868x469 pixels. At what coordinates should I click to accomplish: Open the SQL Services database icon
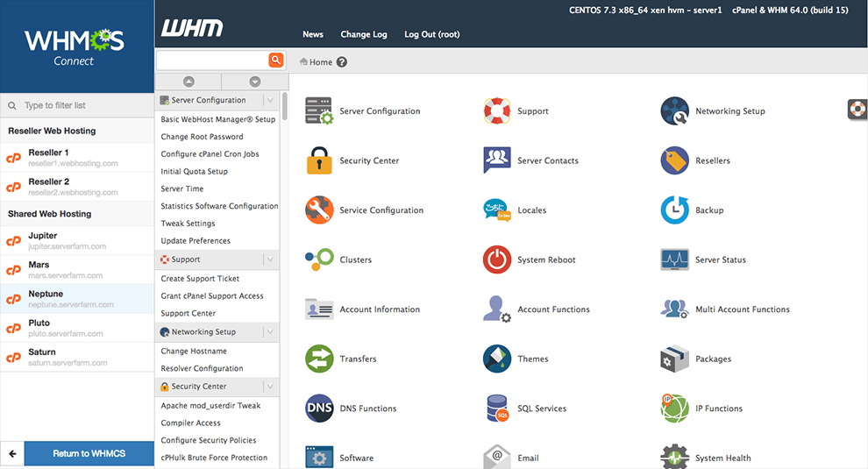coord(497,409)
